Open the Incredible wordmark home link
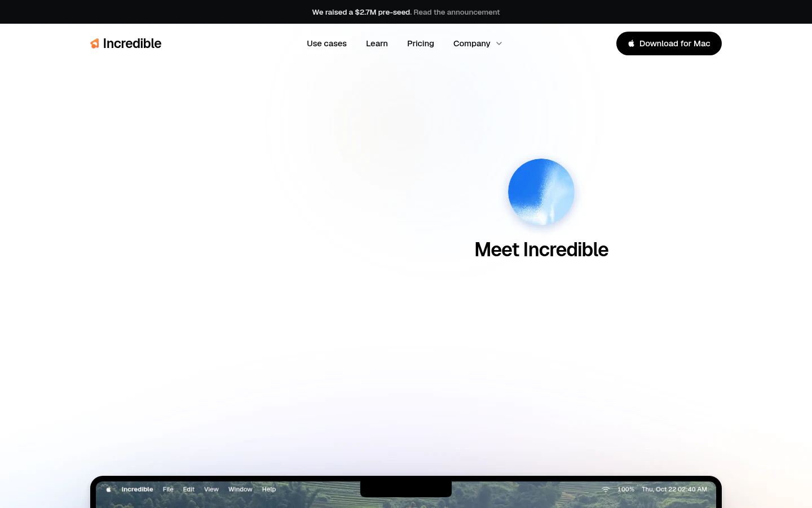 132,43
